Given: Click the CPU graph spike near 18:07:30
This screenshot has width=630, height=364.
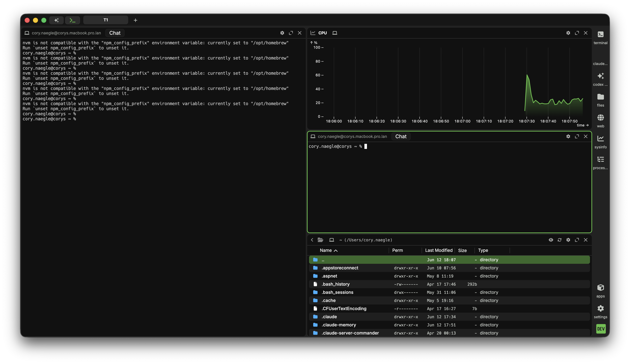Looking at the screenshot, I should pos(527,75).
